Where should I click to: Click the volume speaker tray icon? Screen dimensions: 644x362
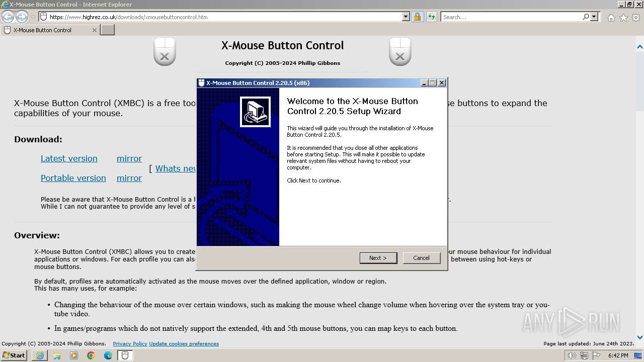click(572, 355)
